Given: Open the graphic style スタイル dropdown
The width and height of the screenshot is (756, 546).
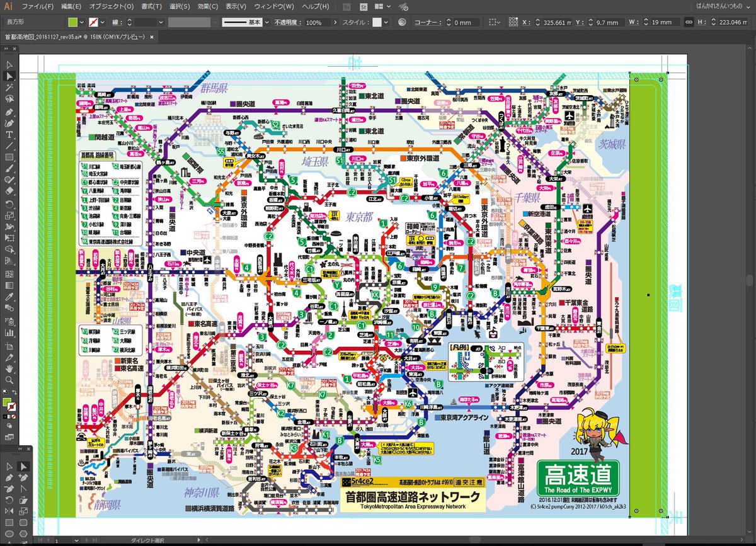Looking at the screenshot, I should (386, 22).
